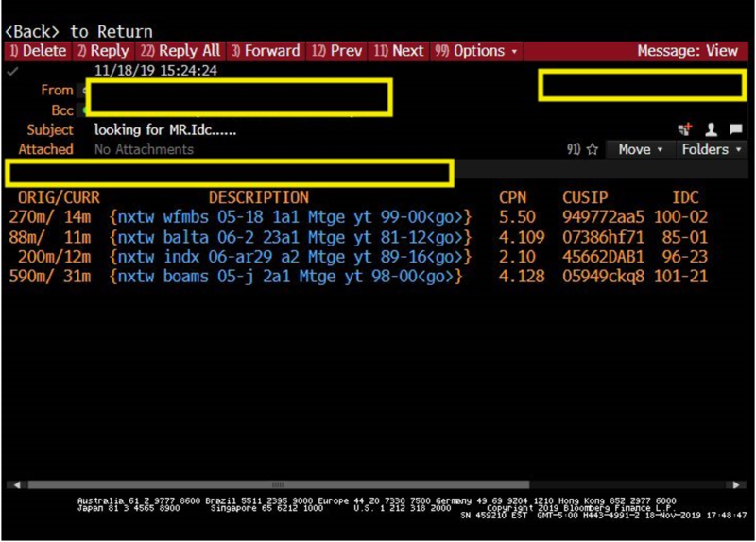Reply to the current message
The image size is (756, 542).
pos(103,51)
